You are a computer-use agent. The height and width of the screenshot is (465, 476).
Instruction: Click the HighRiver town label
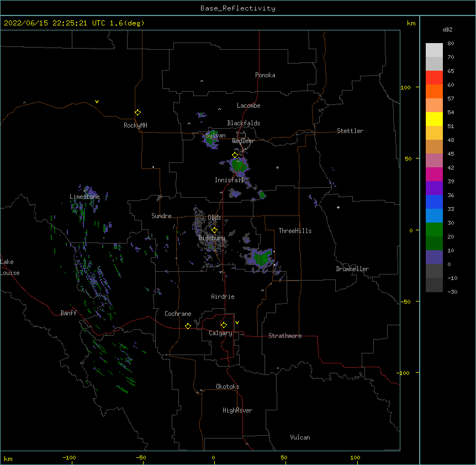pos(237,410)
